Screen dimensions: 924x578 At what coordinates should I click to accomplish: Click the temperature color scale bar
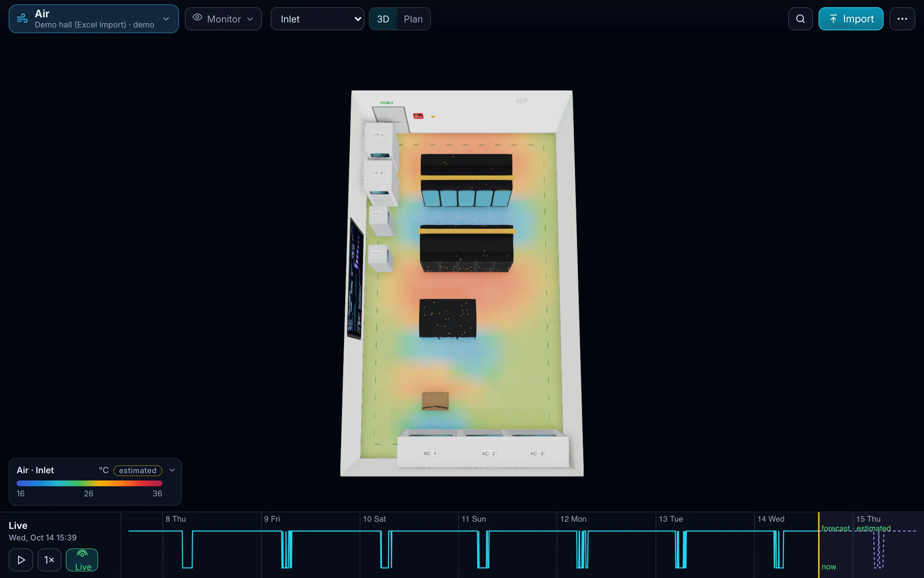[x=90, y=483]
